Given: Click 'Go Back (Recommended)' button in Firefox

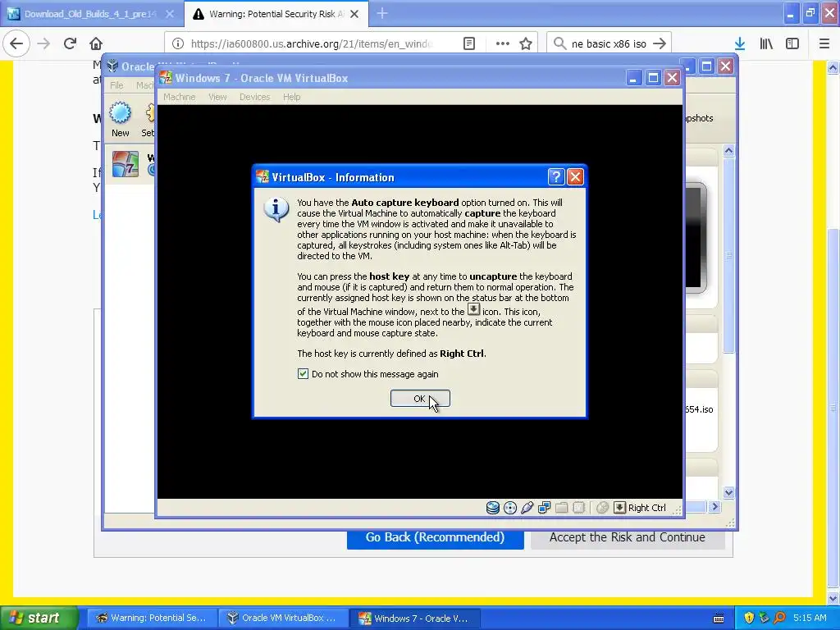Looking at the screenshot, I should [x=435, y=538].
